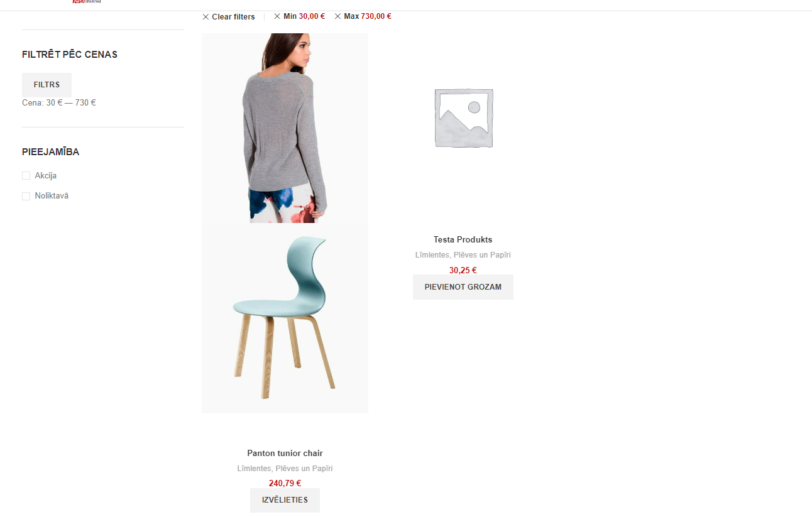Viewport: 812px width, 517px height.
Task: Add Testa Produkts with Pievienot grozam
Action: [x=463, y=287]
